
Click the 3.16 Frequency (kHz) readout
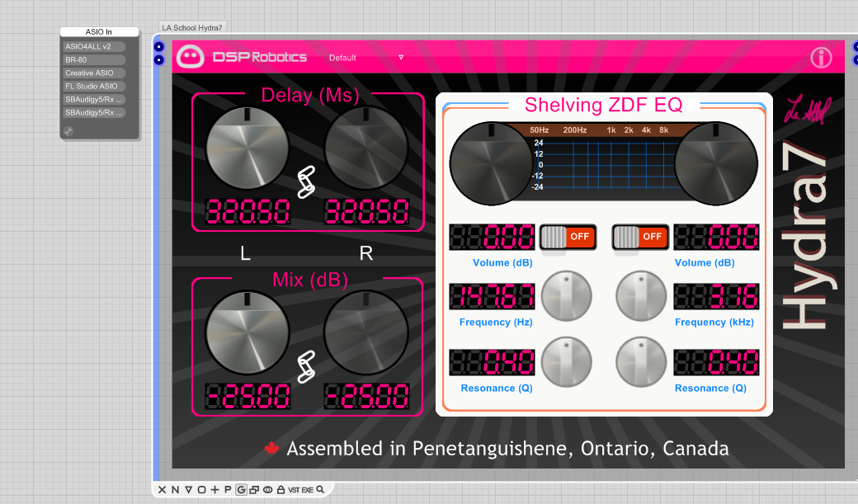click(x=716, y=296)
